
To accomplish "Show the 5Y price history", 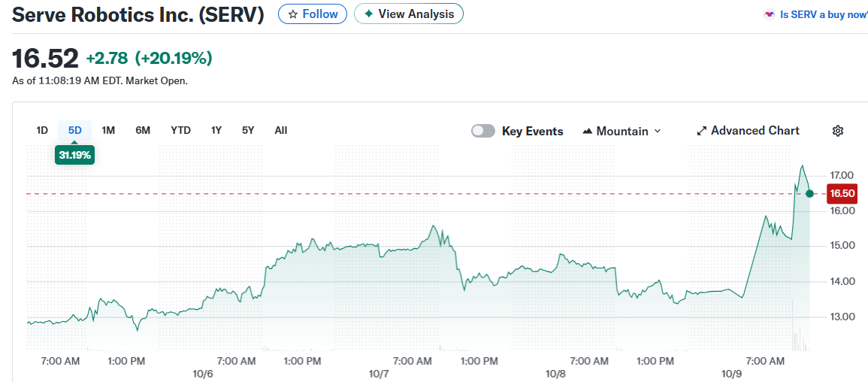I will (248, 130).
